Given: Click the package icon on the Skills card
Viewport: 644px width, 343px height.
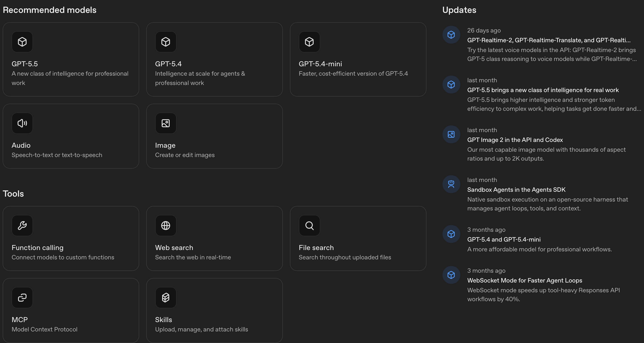Looking at the screenshot, I should [166, 298].
